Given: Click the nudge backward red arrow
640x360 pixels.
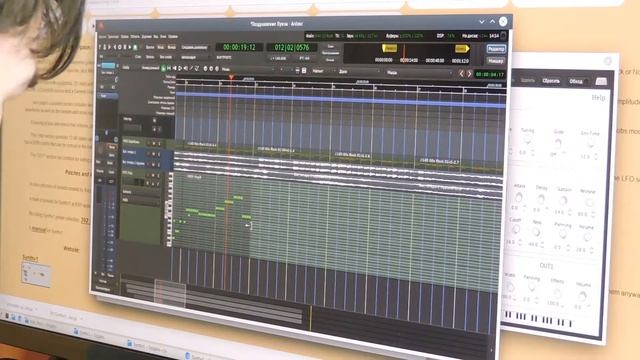Looking at the screenshot, I should [461, 74].
